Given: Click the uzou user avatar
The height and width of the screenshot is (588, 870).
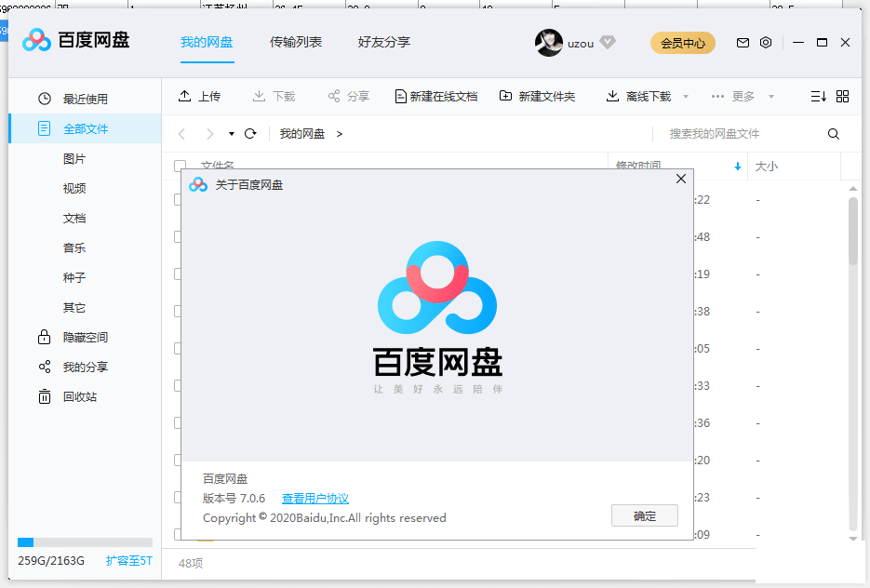Looking at the screenshot, I should pos(549,43).
